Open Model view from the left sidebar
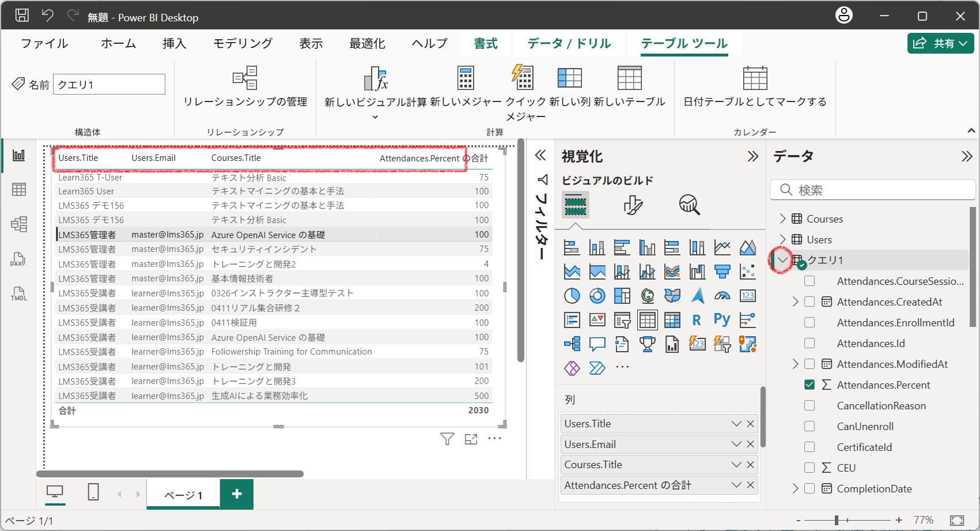 coord(19,224)
